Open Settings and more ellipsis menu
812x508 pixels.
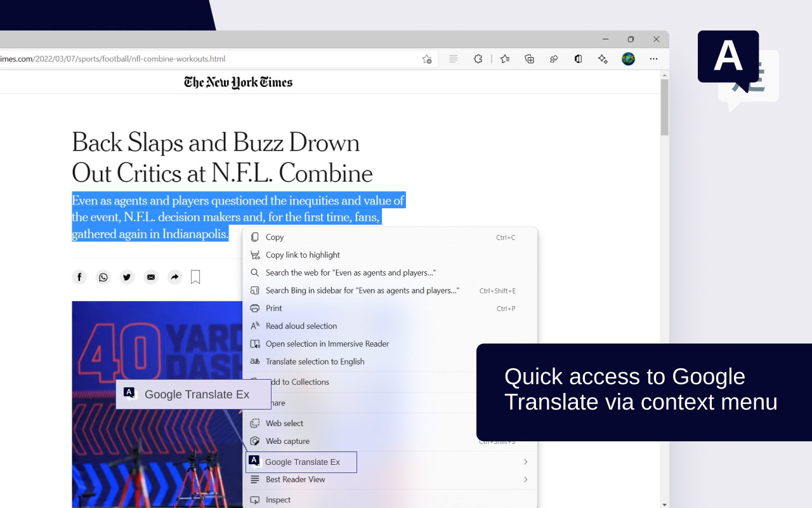653,59
